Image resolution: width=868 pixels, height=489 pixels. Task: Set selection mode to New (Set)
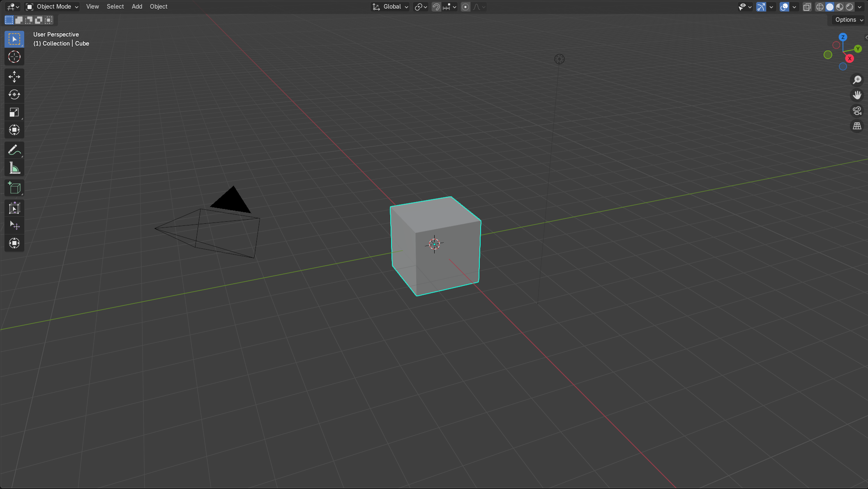[x=9, y=20]
